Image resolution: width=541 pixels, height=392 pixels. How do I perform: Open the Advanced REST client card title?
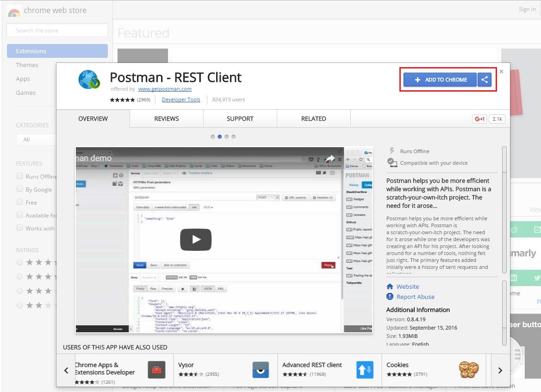click(x=312, y=365)
